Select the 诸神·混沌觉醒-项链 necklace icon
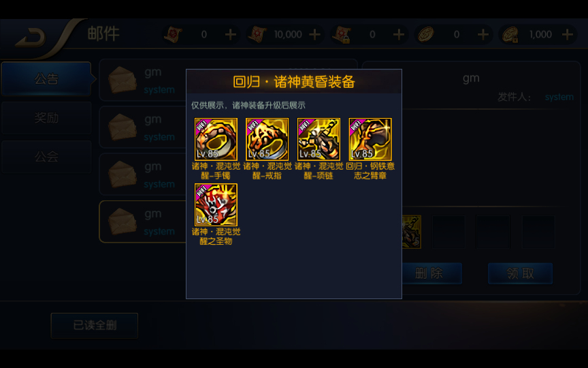 click(x=318, y=139)
